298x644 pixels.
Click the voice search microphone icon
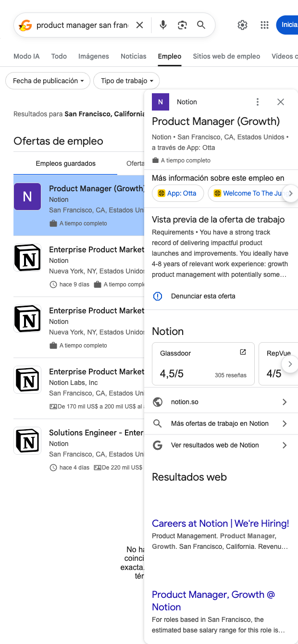(163, 25)
